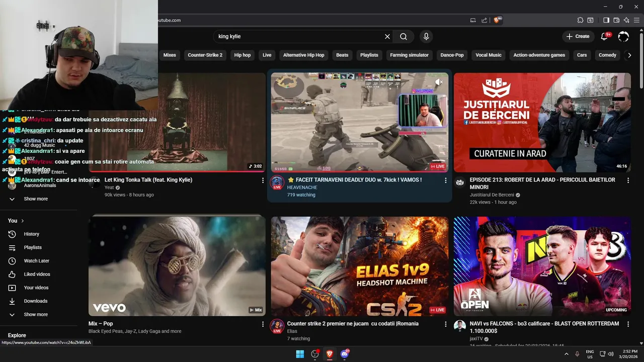Open the You section chevron
The height and width of the screenshot is (362, 644).
pos(22,221)
